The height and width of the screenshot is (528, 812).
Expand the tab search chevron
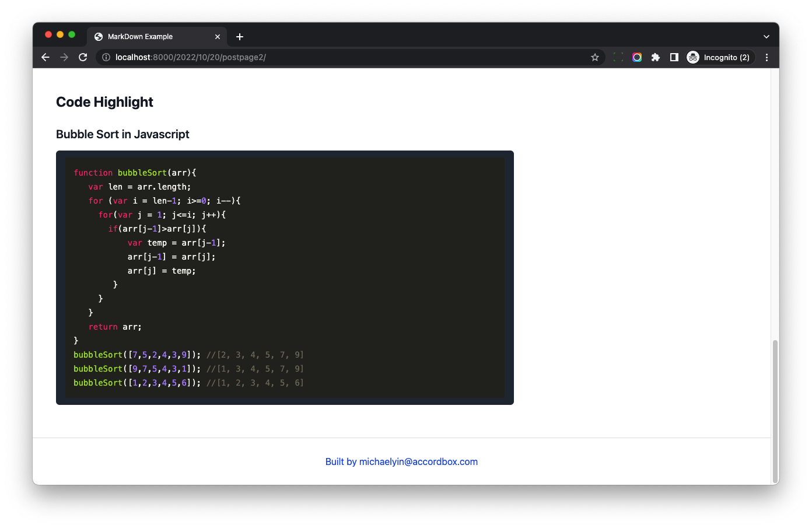[766, 37]
